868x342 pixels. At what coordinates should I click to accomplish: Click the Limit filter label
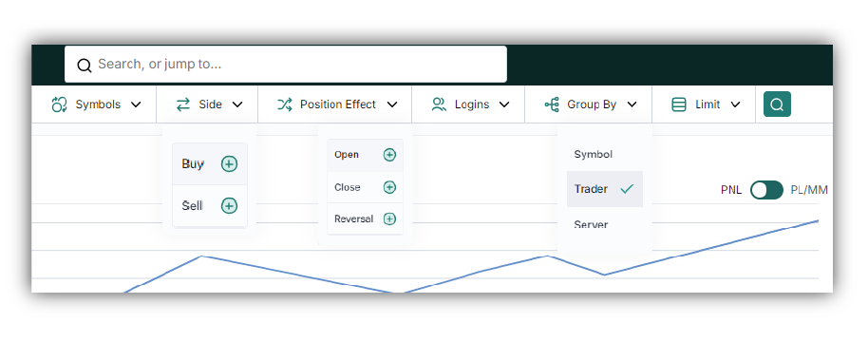(708, 104)
